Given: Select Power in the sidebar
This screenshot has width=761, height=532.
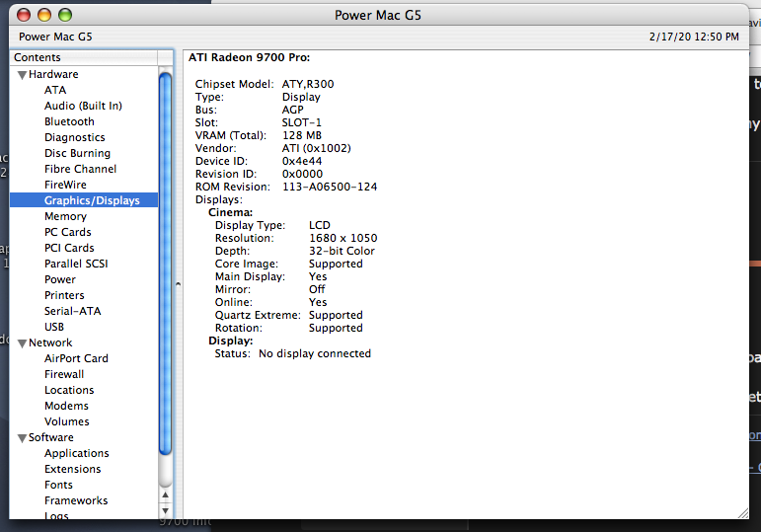Looking at the screenshot, I should (x=60, y=279).
